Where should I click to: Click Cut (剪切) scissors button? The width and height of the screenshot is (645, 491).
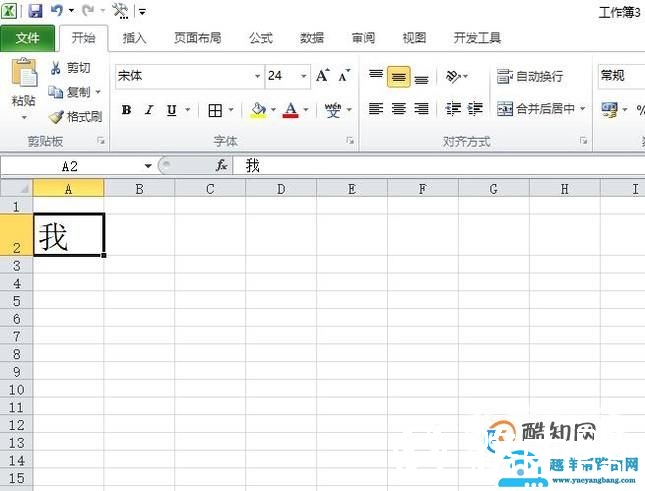click(x=70, y=68)
